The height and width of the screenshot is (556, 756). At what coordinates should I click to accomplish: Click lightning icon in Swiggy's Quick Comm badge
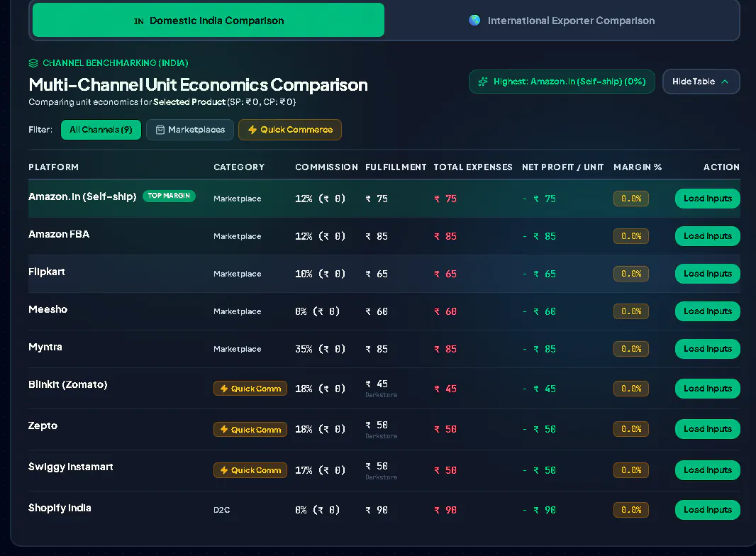pos(223,470)
